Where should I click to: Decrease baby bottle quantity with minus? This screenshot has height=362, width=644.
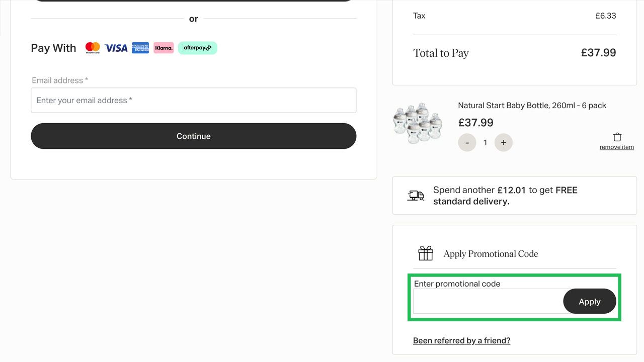467,143
